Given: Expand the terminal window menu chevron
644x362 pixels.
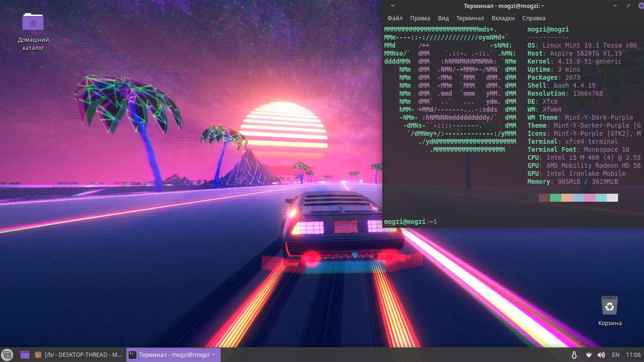Looking at the screenshot, I should tap(392, 6).
